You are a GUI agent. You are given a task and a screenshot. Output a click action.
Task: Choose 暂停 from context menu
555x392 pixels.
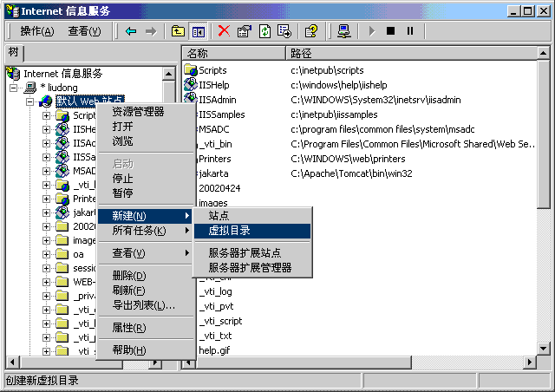tap(146, 193)
